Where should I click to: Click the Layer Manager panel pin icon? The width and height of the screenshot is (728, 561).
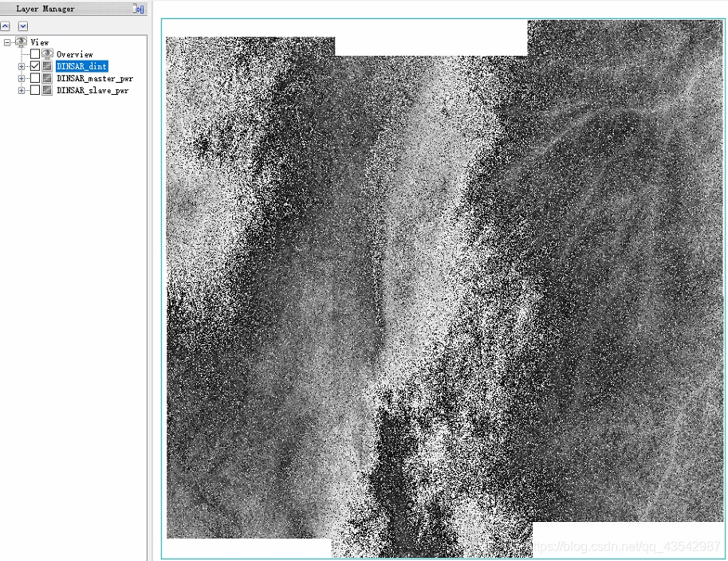(x=139, y=8)
